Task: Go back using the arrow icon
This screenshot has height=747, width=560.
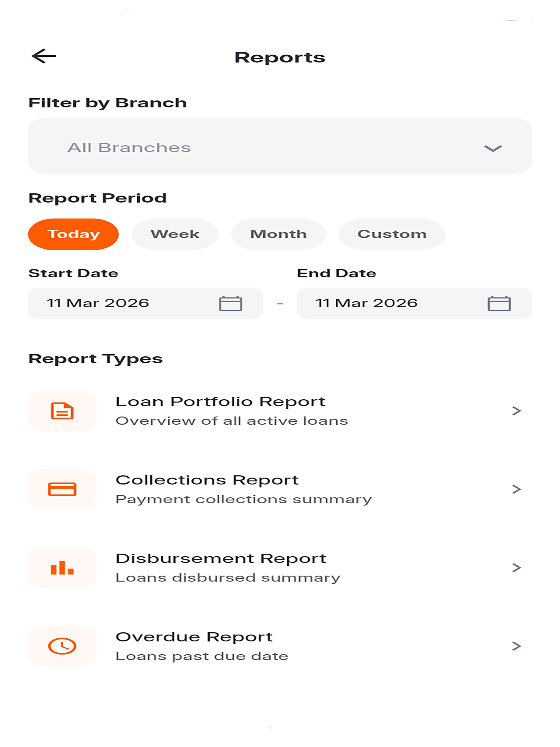Action: pos(44,56)
